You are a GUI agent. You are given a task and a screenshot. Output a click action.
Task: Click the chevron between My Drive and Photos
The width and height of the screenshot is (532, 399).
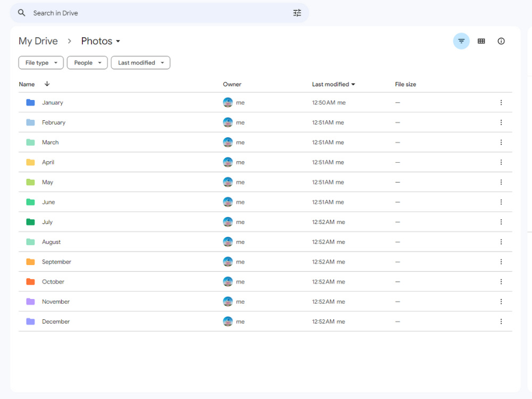pyautogui.click(x=70, y=41)
